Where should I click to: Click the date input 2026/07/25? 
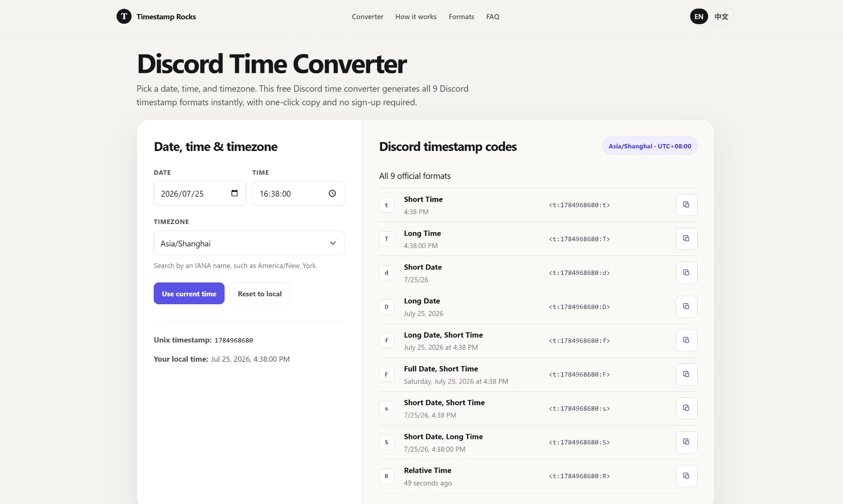click(200, 193)
